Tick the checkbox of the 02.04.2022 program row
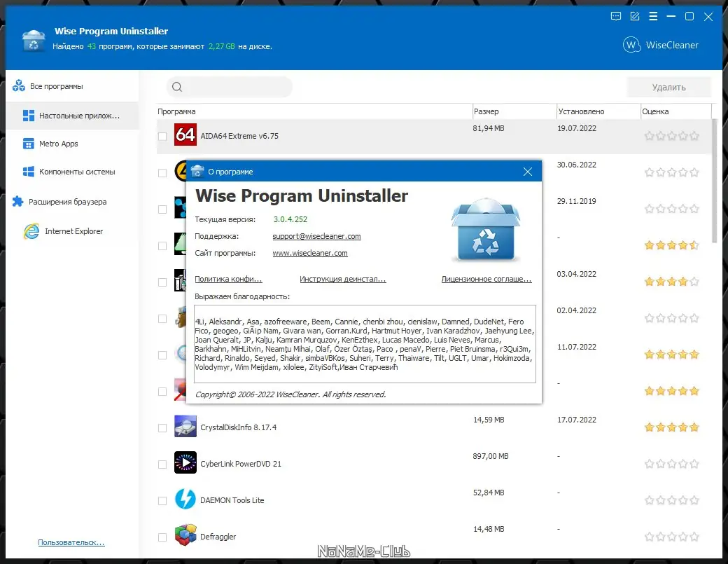728x564 pixels. click(162, 319)
